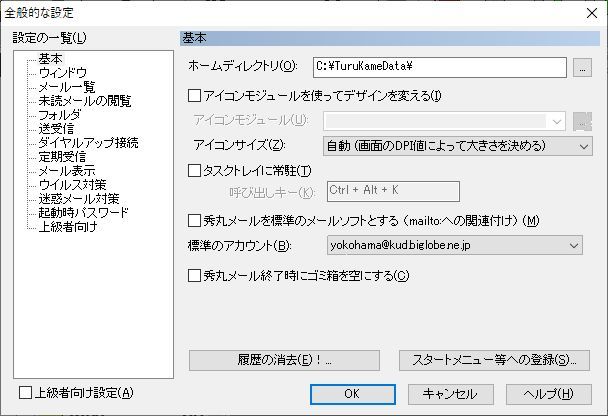Select フォルダ in settings list

(x=59, y=115)
